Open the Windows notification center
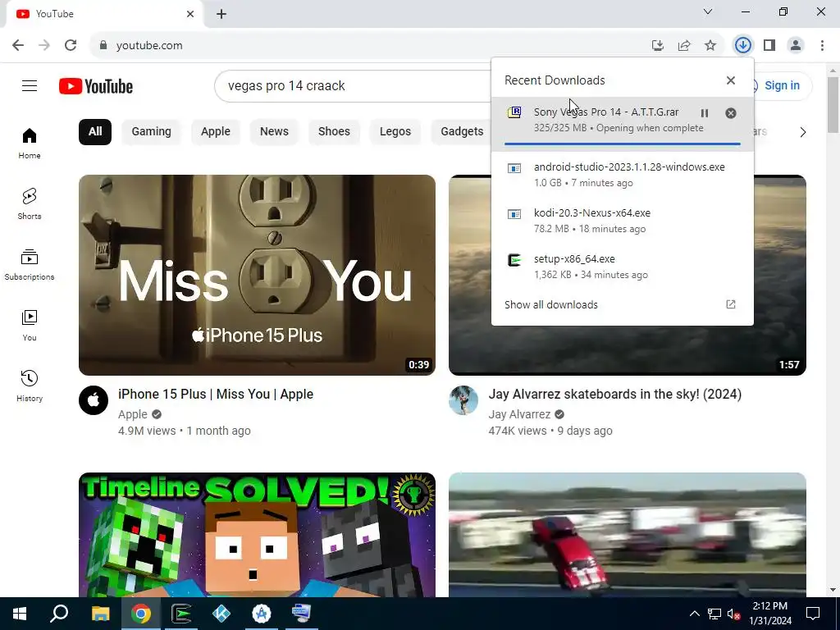Screen dimensions: 840x630 [813, 614]
